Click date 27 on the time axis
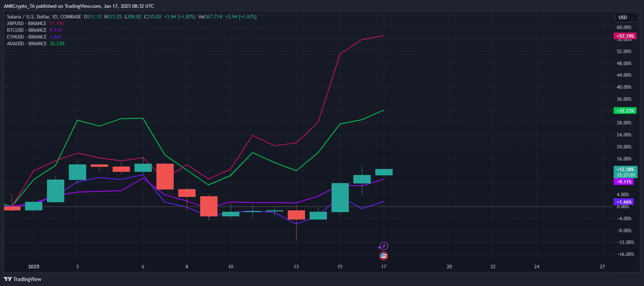The height and width of the screenshot is (286, 644). (x=602, y=267)
